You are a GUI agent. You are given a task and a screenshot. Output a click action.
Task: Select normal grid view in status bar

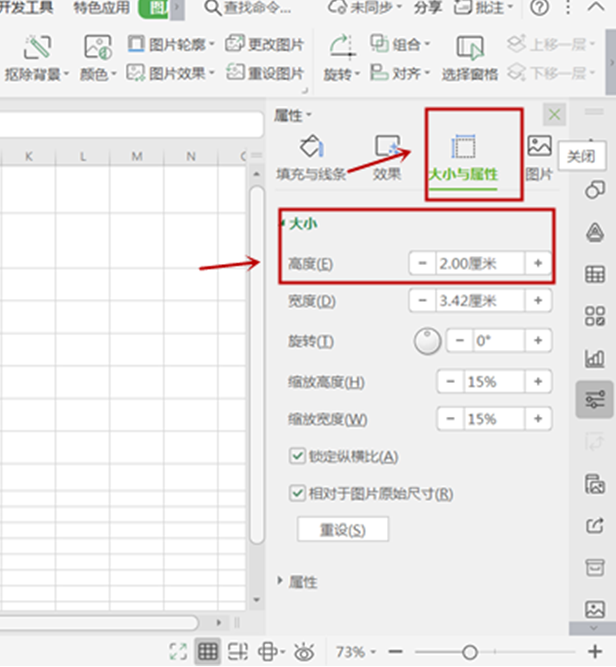[208, 651]
